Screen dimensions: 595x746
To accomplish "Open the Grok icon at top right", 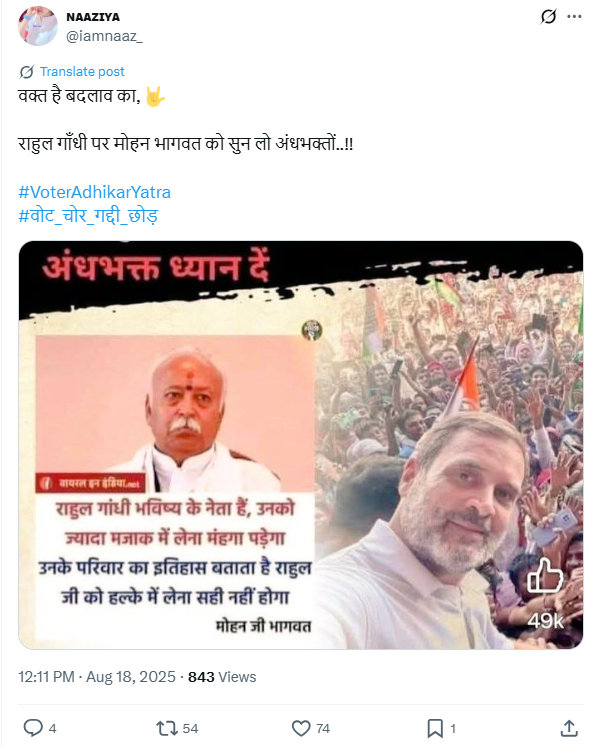I will click(548, 17).
